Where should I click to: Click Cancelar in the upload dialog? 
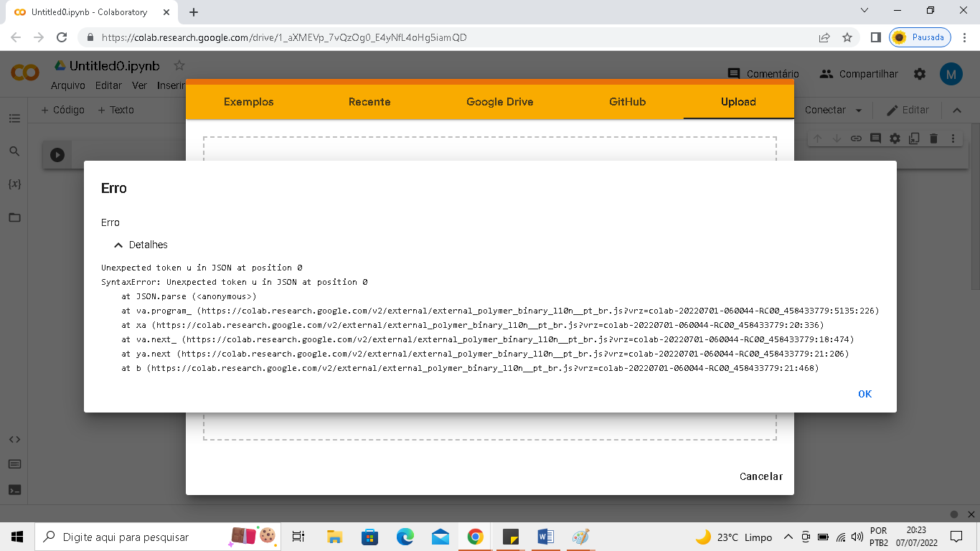tap(761, 476)
